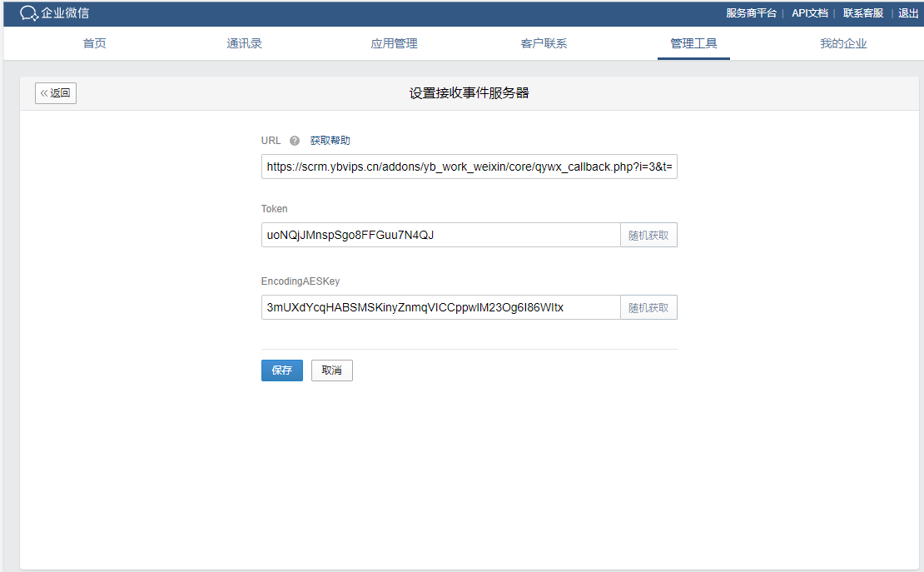Click the URL help question mark icon
The image size is (924, 572).
(x=295, y=141)
